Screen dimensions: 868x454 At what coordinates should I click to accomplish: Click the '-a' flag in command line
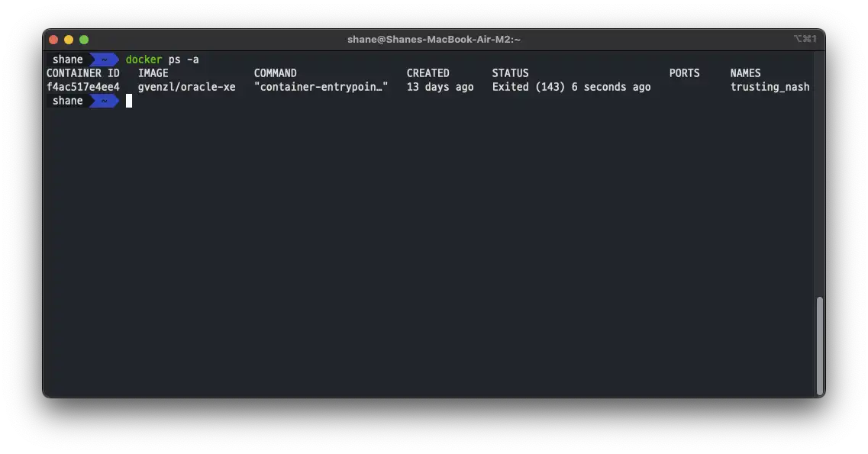[x=192, y=60]
